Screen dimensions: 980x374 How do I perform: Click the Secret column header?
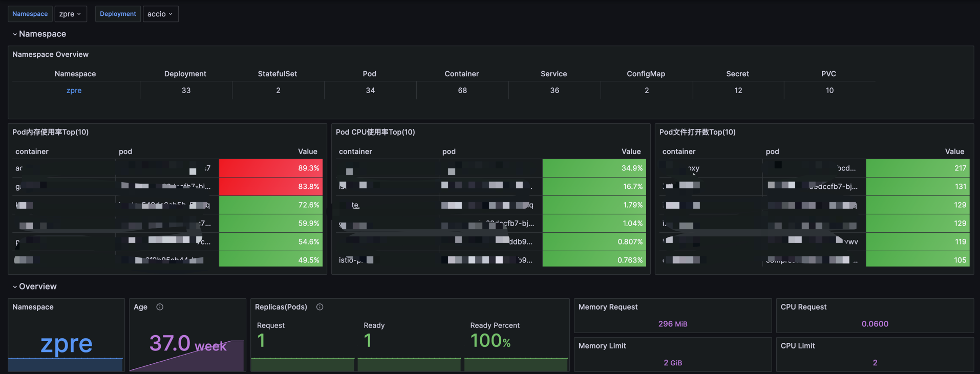tap(738, 74)
